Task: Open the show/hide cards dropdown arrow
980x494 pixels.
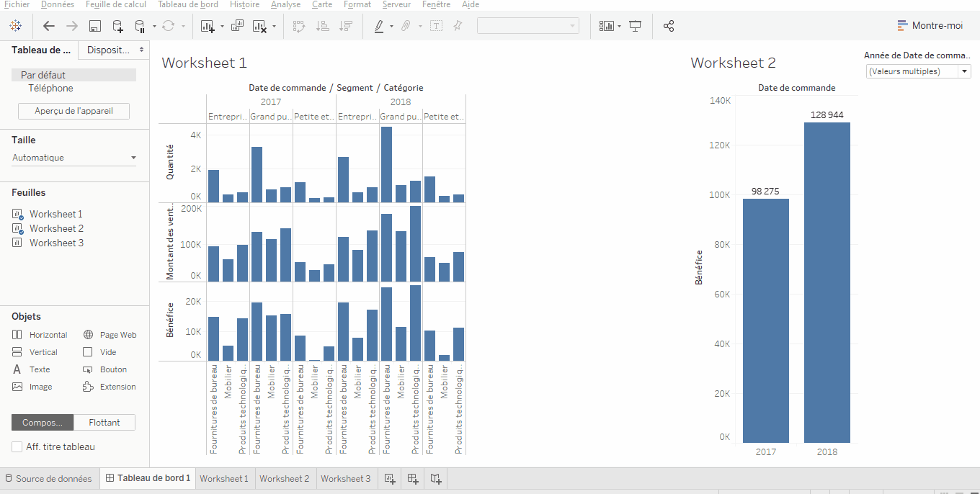Action: click(x=619, y=26)
